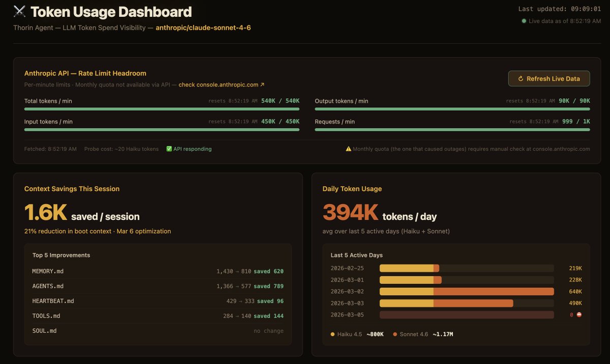Click the empty 2026-03-05 usage bar

click(467, 315)
